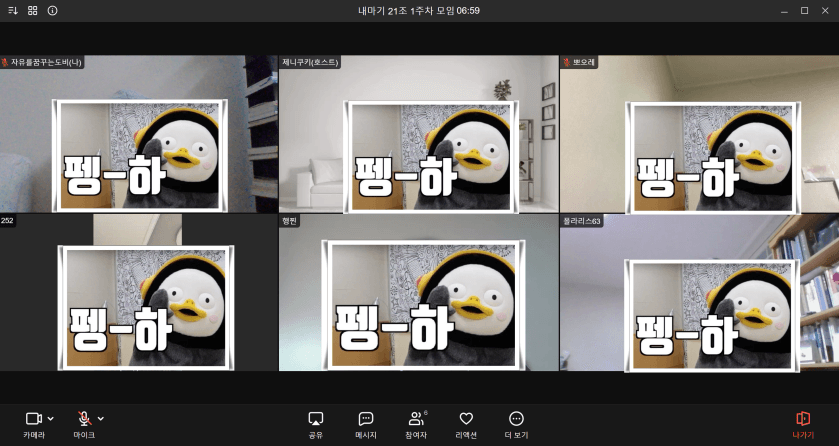This screenshot has height=446, width=839.
Task: Open microphone options arrow beside 마이크
Action: coord(101,419)
